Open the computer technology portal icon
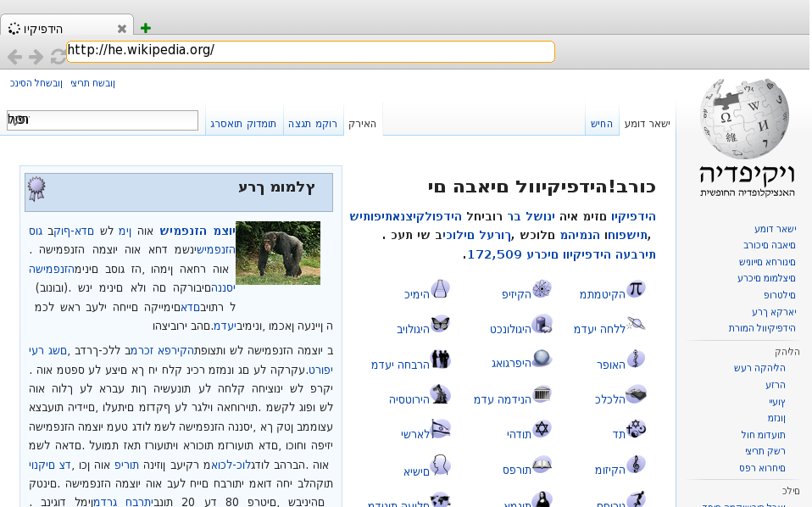 542,324
